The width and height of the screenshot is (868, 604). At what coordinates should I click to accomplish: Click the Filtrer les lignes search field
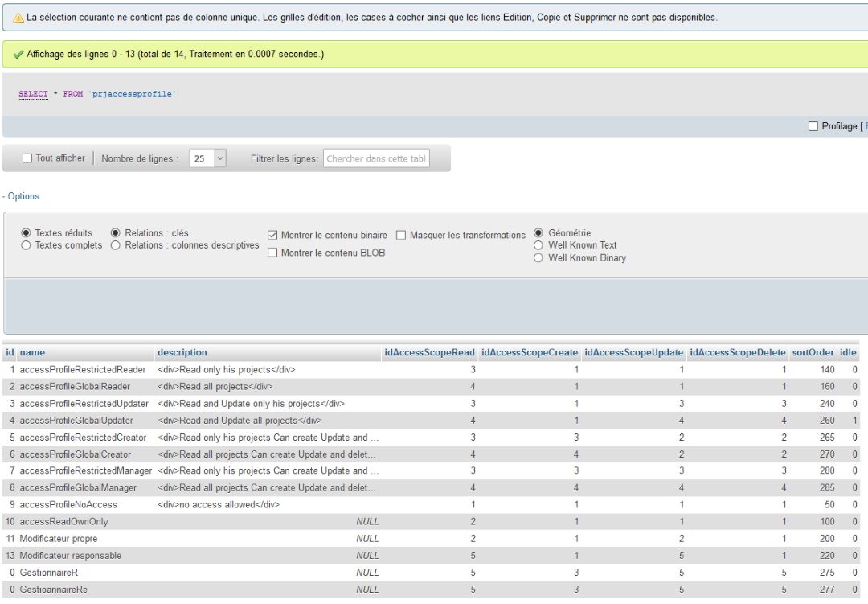pos(376,158)
